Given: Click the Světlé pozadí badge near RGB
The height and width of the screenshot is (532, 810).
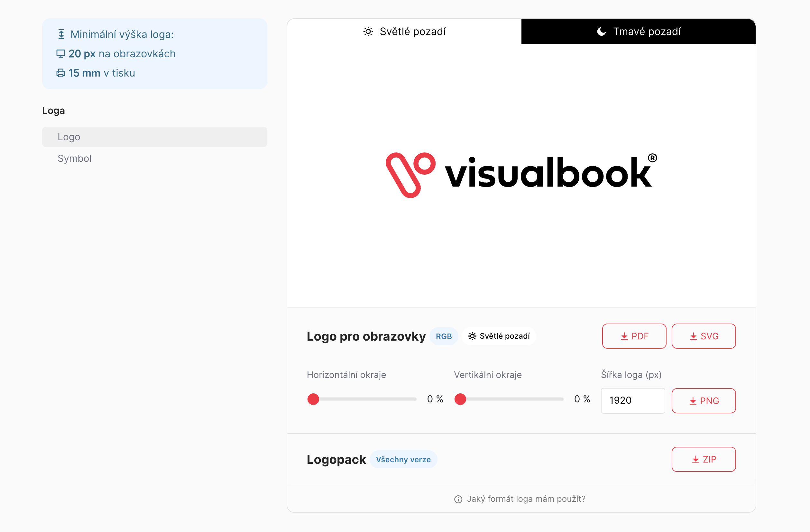Looking at the screenshot, I should [499, 336].
